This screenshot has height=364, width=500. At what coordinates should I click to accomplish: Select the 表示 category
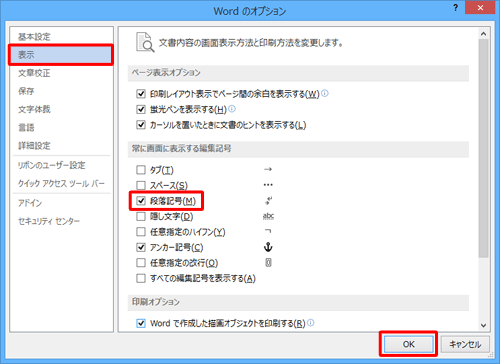[61, 55]
